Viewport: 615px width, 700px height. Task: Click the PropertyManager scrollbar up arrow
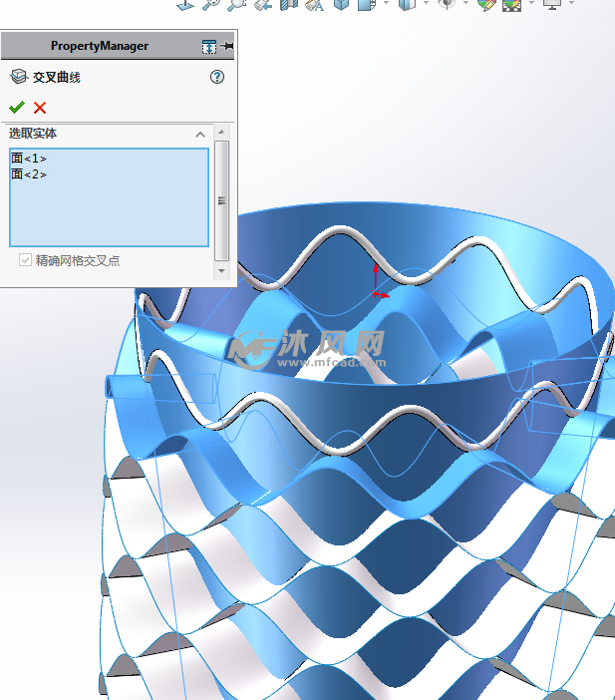point(221,132)
